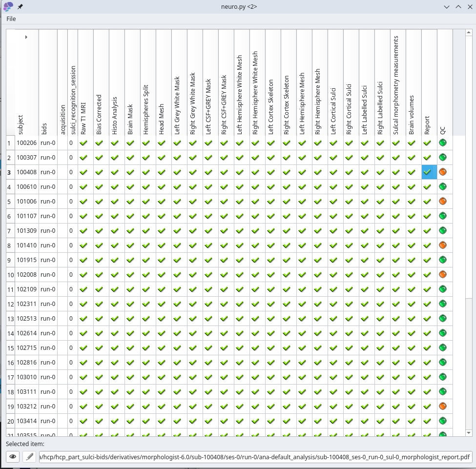Click the session value 0 for subject 100610
The image size is (476, 469).
pos(73,187)
